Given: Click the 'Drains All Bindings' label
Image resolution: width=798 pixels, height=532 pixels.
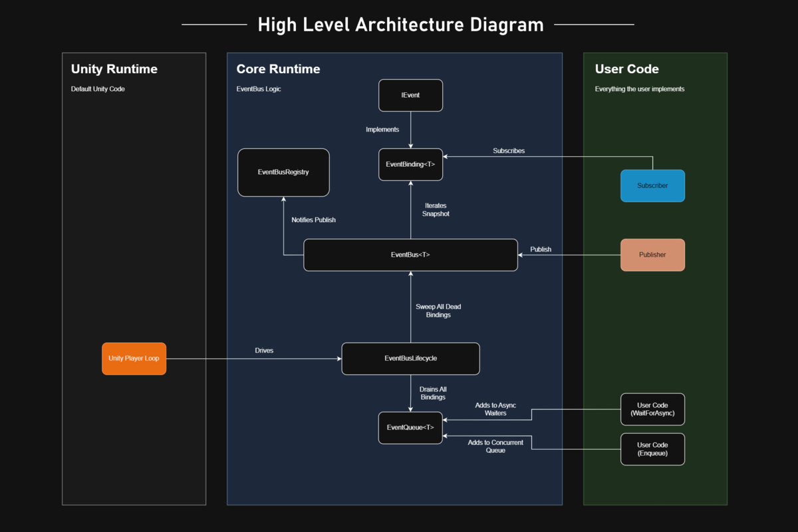Looking at the screenshot, I should [432, 393].
